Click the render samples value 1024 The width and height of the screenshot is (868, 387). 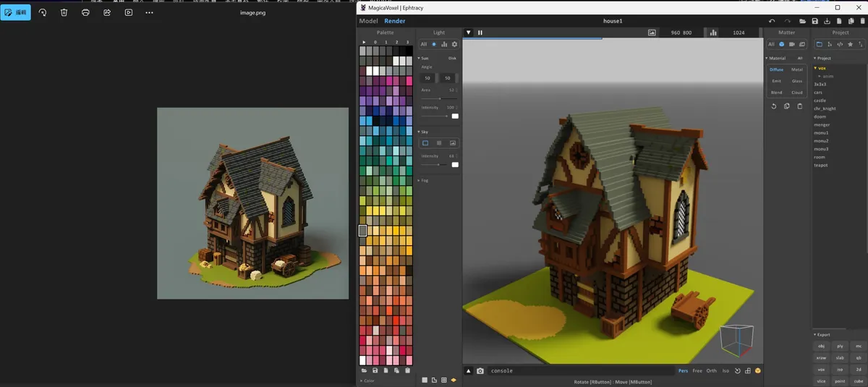tap(739, 33)
